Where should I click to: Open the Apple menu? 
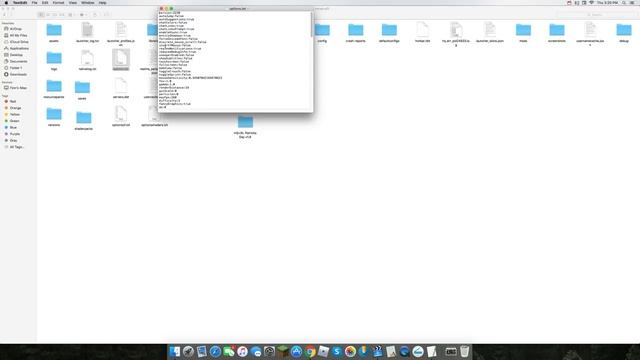[x=6, y=3]
